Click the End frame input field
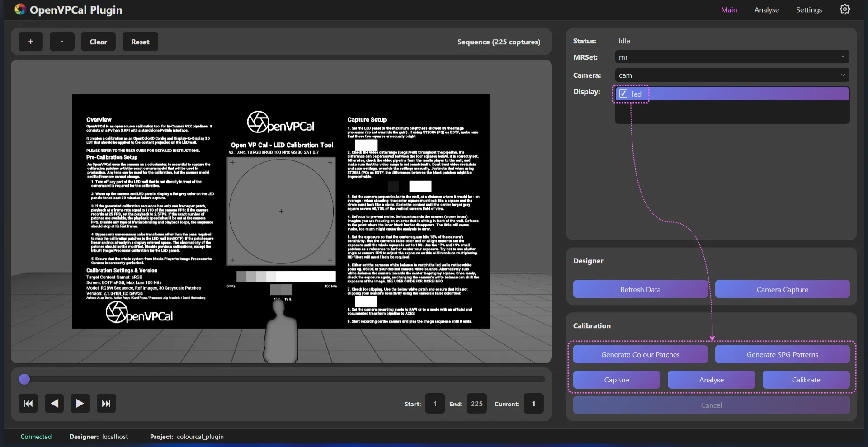Image resolution: width=868 pixels, height=447 pixels. pyautogui.click(x=476, y=404)
